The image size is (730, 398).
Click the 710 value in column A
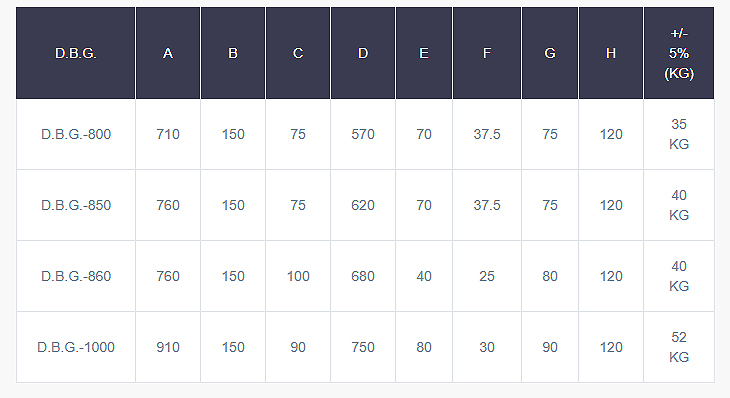click(168, 135)
